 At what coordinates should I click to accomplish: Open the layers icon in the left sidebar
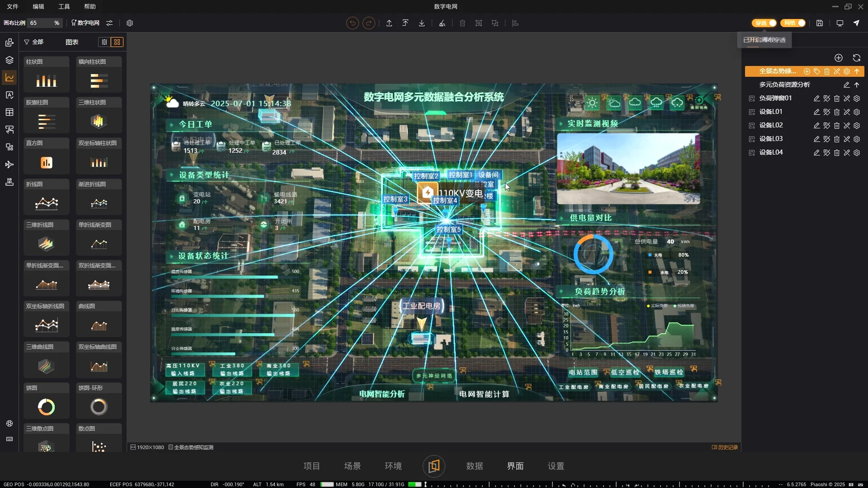pos(9,60)
